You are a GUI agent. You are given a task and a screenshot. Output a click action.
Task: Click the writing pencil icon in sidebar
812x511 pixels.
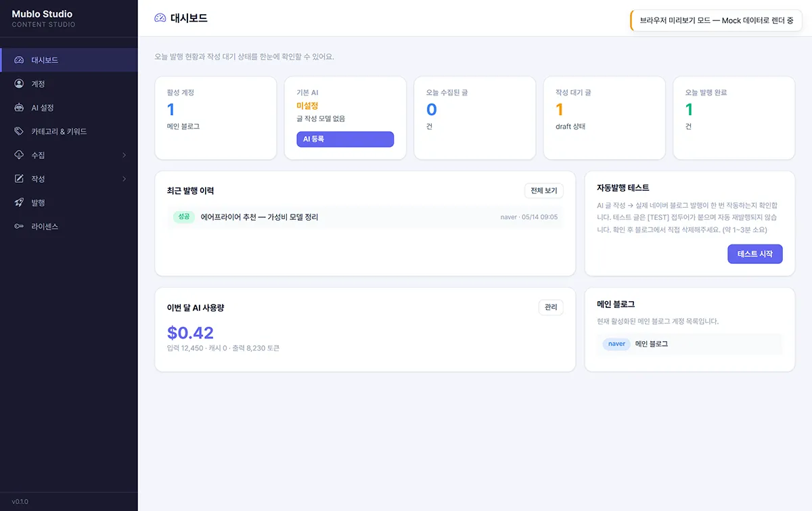coord(19,179)
